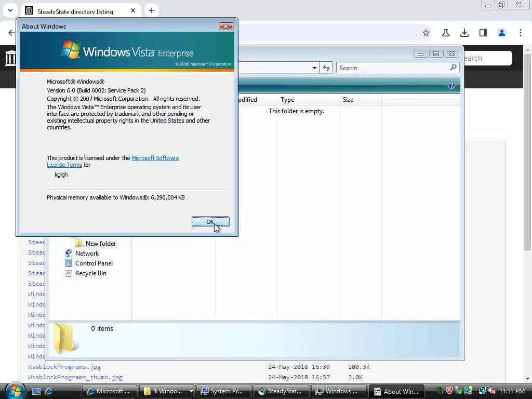The height and width of the screenshot is (399, 532).
Task: Open browser downloads icon
Action: [464, 33]
